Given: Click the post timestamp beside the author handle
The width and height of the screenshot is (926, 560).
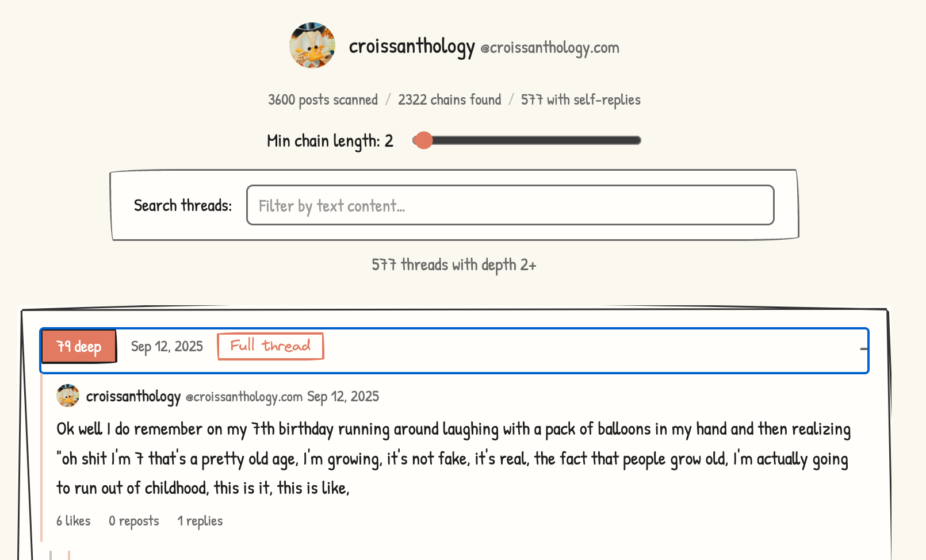Looking at the screenshot, I should 343,397.
